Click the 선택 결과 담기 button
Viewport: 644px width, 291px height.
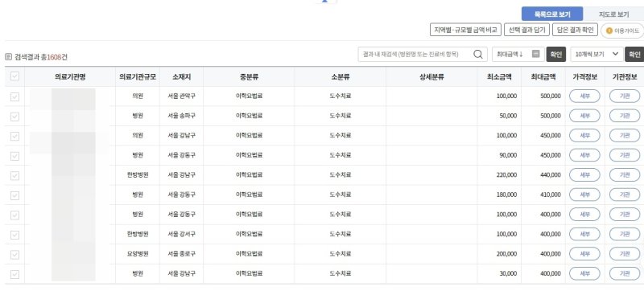(x=526, y=30)
